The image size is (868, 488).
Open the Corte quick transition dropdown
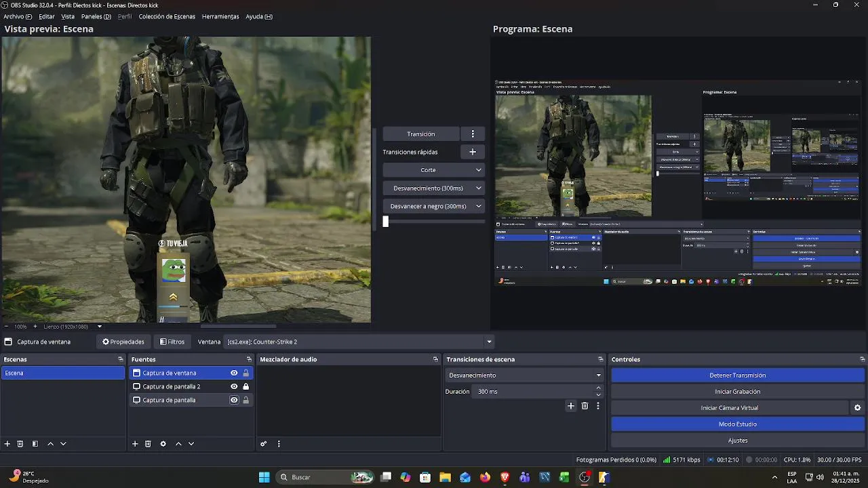[433, 170]
